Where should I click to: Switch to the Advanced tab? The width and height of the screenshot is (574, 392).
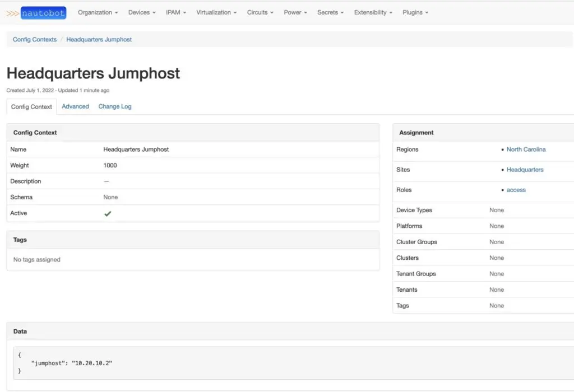pyautogui.click(x=76, y=106)
